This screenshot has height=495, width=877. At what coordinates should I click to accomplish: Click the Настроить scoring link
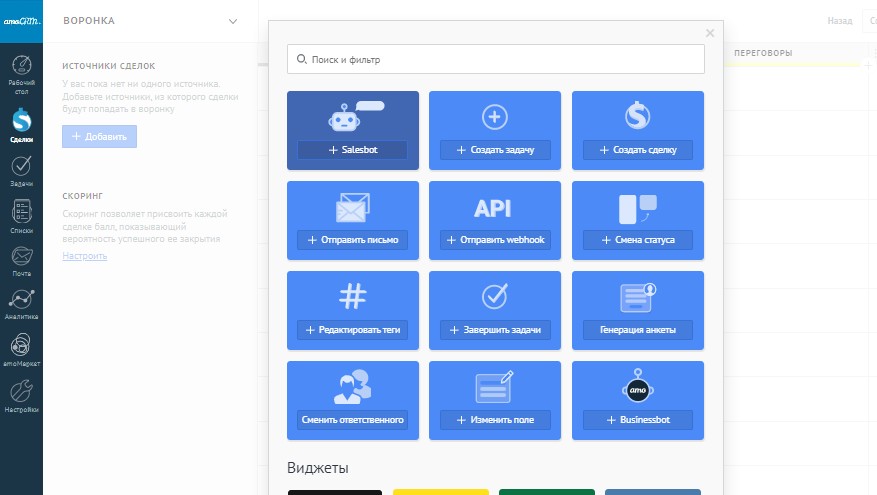coord(84,256)
